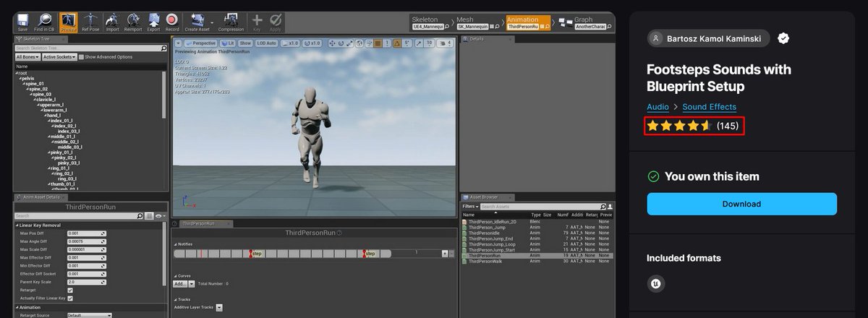This screenshot has width=868, height=318.
Task: Click the Compression toolbar icon
Action: [231, 22]
